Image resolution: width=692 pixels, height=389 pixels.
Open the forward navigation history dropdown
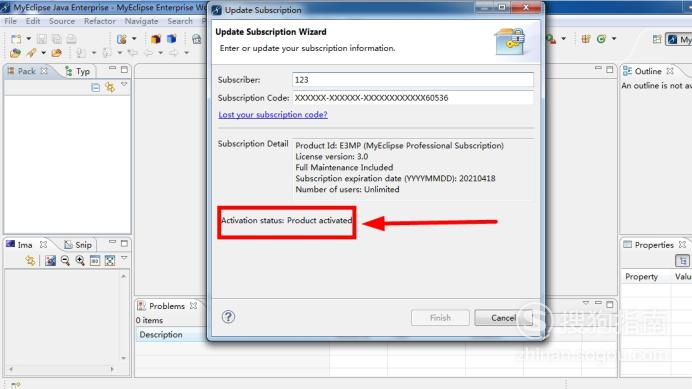[187, 53]
